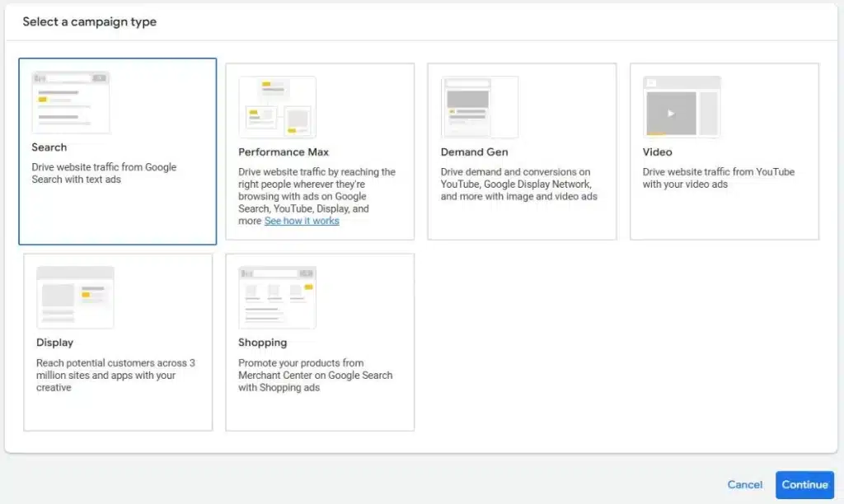Click the Shopping campaign illustration icon
The height and width of the screenshot is (504, 844).
[277, 297]
